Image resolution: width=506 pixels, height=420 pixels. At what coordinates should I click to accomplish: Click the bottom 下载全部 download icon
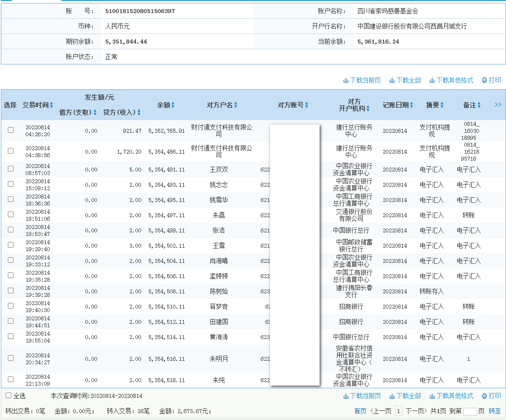392,396
